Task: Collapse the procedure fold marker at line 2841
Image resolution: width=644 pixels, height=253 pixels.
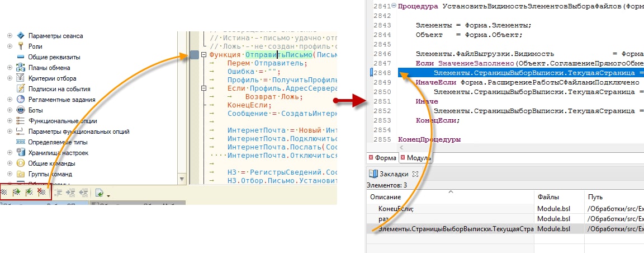Action: click(394, 6)
